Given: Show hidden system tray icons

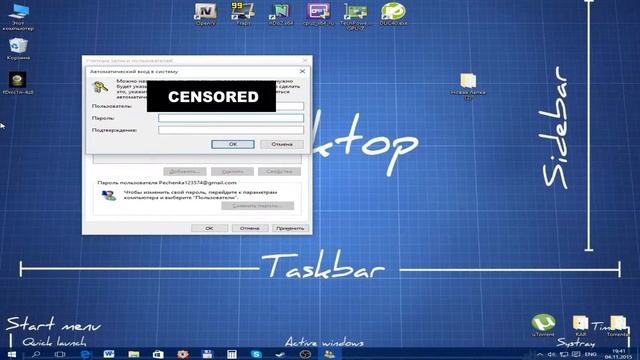Looking at the screenshot, I should (540, 354).
